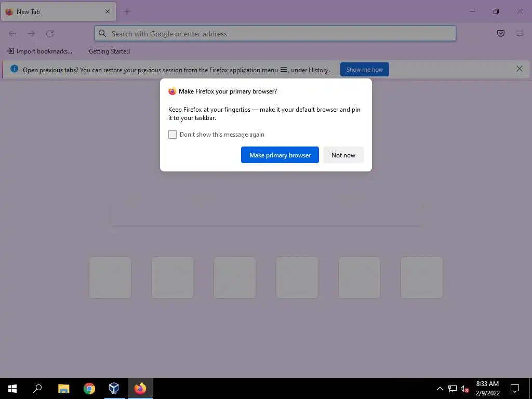Image resolution: width=532 pixels, height=399 pixels.
Task: Click the info icon in notification bar
Action: tap(14, 69)
